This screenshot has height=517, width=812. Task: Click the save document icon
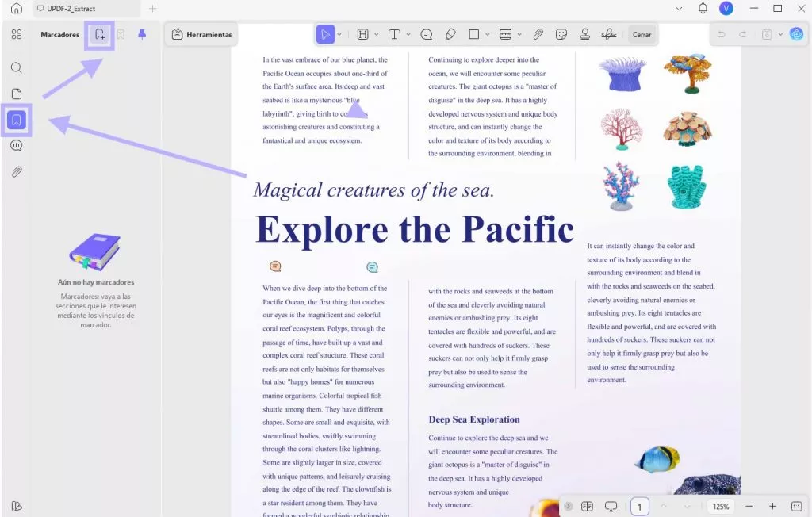coord(767,34)
